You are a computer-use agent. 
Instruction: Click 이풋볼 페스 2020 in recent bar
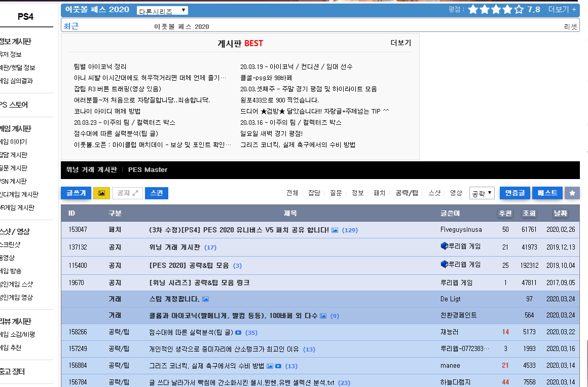click(x=181, y=27)
